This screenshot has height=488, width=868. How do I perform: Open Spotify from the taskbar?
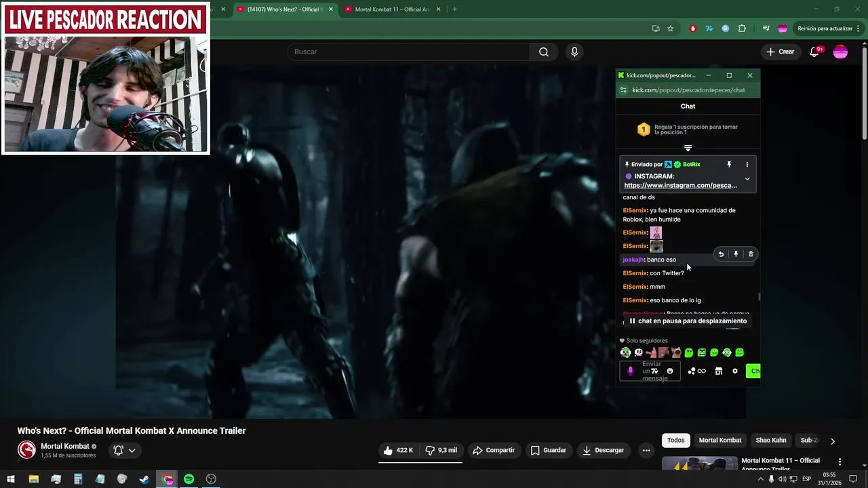pos(189,479)
